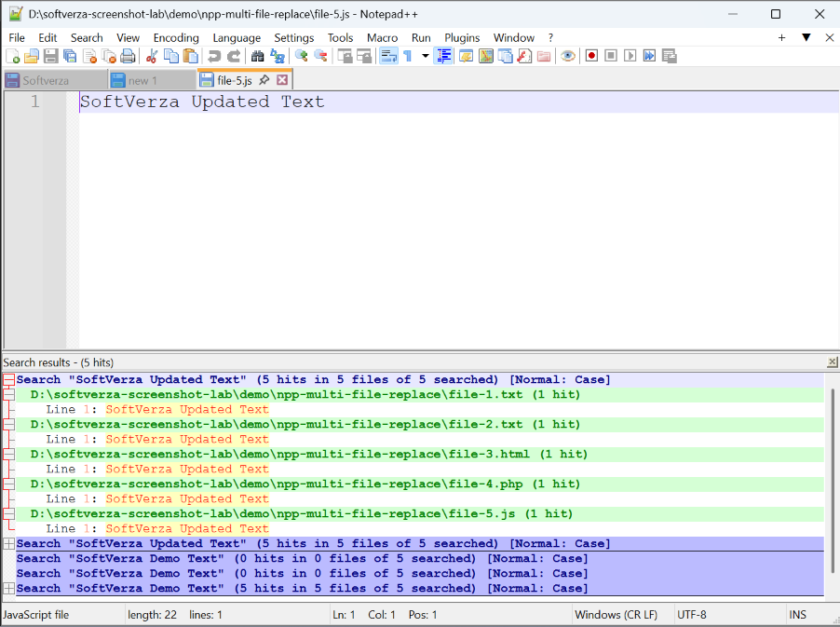This screenshot has width=840, height=627.
Task: Switch to the new 1 tab
Action: [x=152, y=80]
